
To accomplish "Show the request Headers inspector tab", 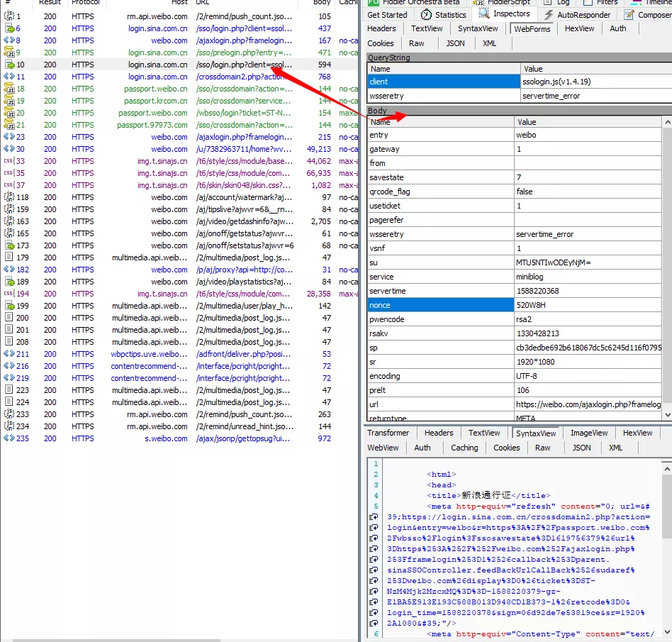I will point(381,29).
